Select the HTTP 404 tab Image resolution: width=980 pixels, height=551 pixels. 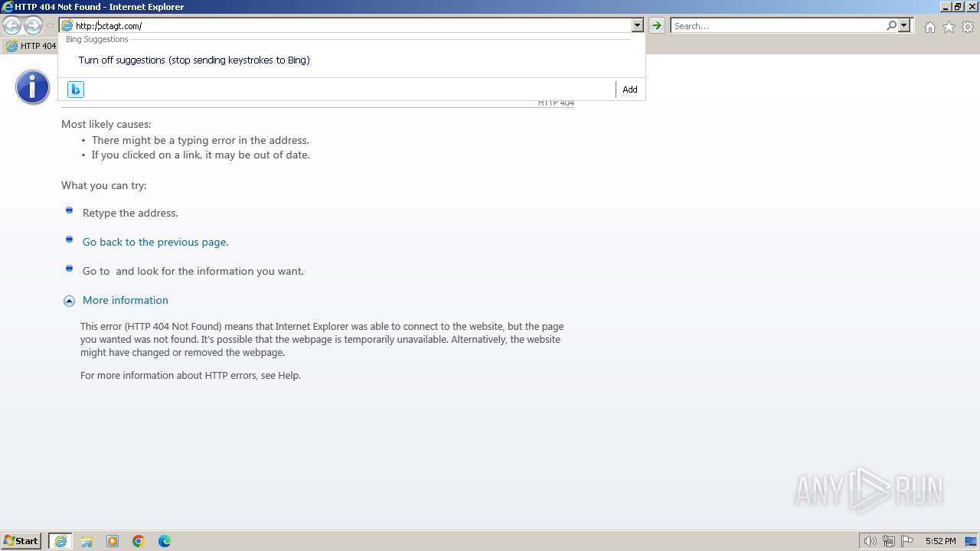(x=31, y=46)
